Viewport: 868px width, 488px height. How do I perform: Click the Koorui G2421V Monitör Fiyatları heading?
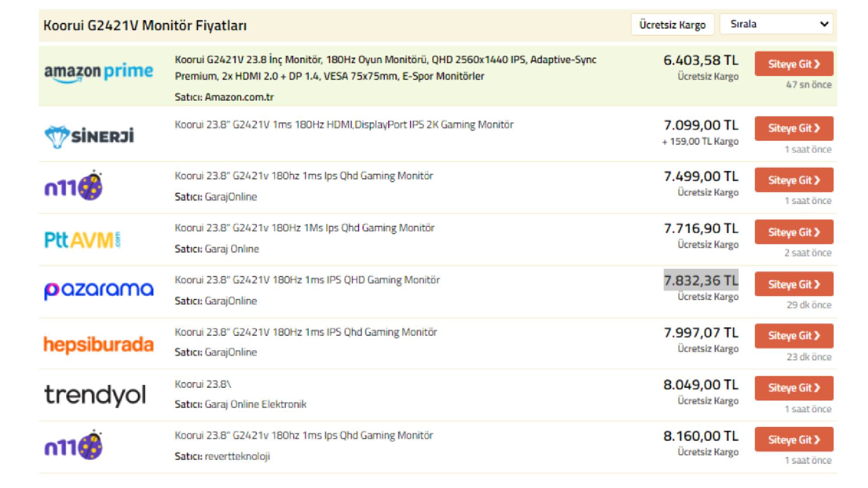pos(145,25)
